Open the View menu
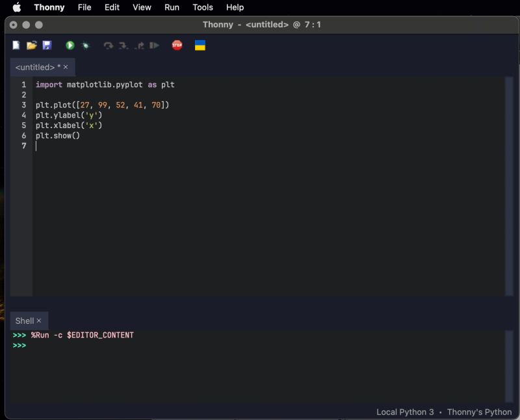520x420 pixels. [142, 7]
